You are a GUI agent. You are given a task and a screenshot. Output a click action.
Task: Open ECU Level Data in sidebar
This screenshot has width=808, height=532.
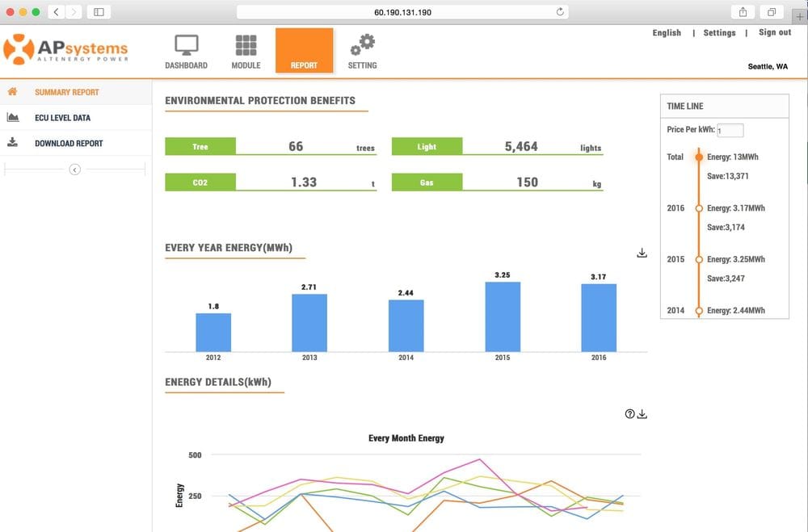(62, 118)
